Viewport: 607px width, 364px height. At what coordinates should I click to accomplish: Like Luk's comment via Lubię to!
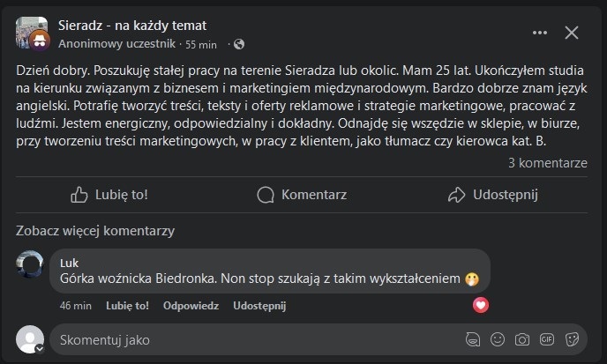(x=126, y=306)
